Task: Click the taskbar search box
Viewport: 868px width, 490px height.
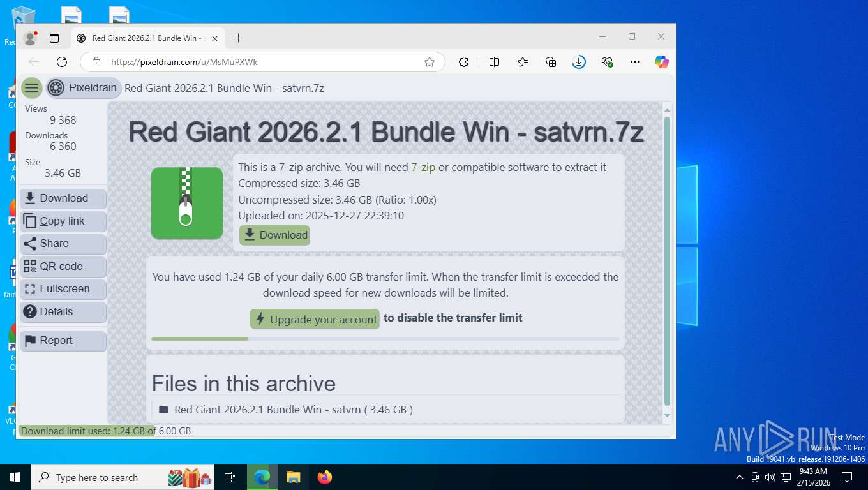Action: coord(124,477)
